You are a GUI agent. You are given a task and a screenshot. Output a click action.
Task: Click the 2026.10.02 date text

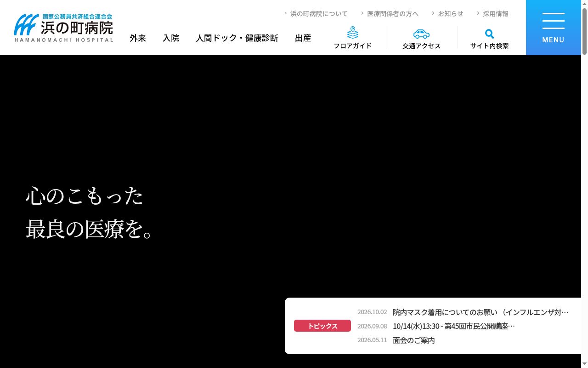pyautogui.click(x=372, y=312)
